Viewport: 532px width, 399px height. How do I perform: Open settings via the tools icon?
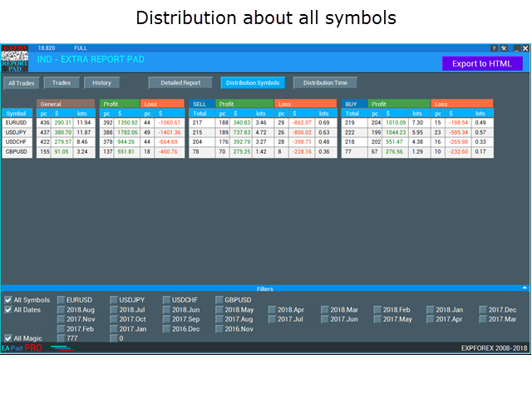(x=504, y=48)
